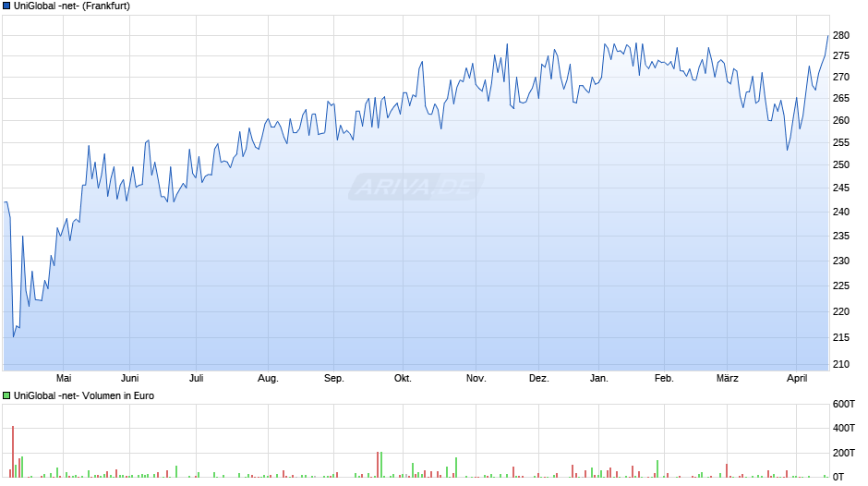Click the 240 price axis value

[841, 212]
